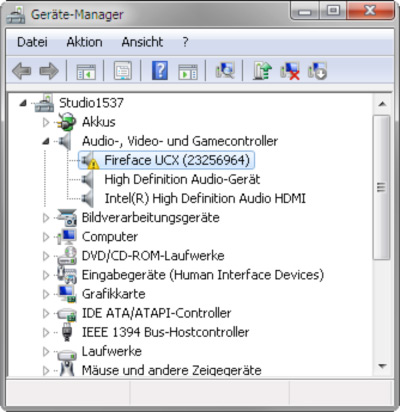Click the Audio-, Video- und Gamecontroller speaker icon

(65, 141)
